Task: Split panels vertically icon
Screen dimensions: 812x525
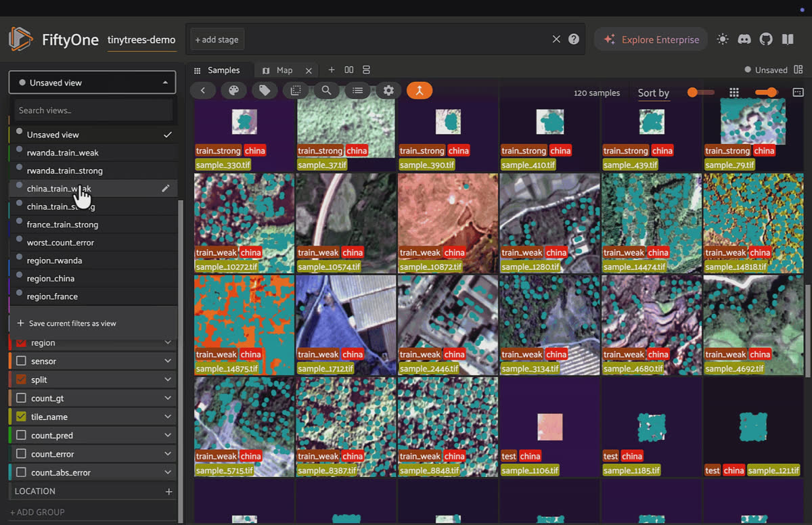Action: pyautogui.click(x=367, y=70)
